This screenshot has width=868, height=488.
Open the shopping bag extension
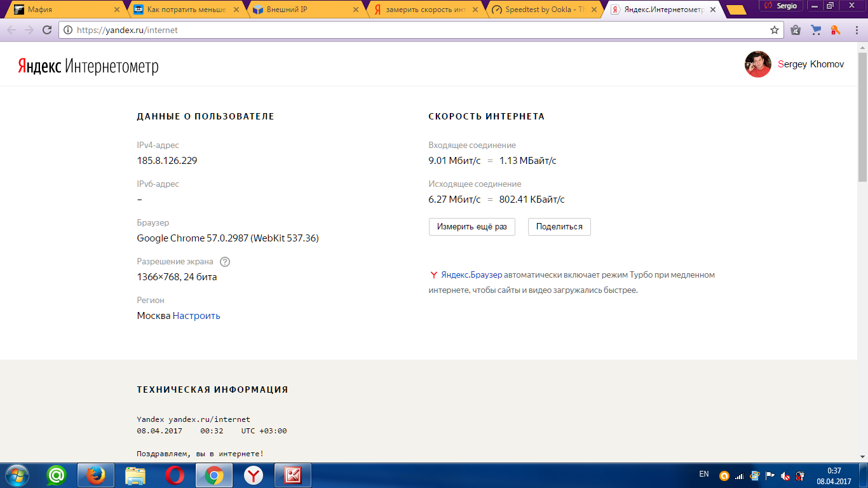pos(795,30)
